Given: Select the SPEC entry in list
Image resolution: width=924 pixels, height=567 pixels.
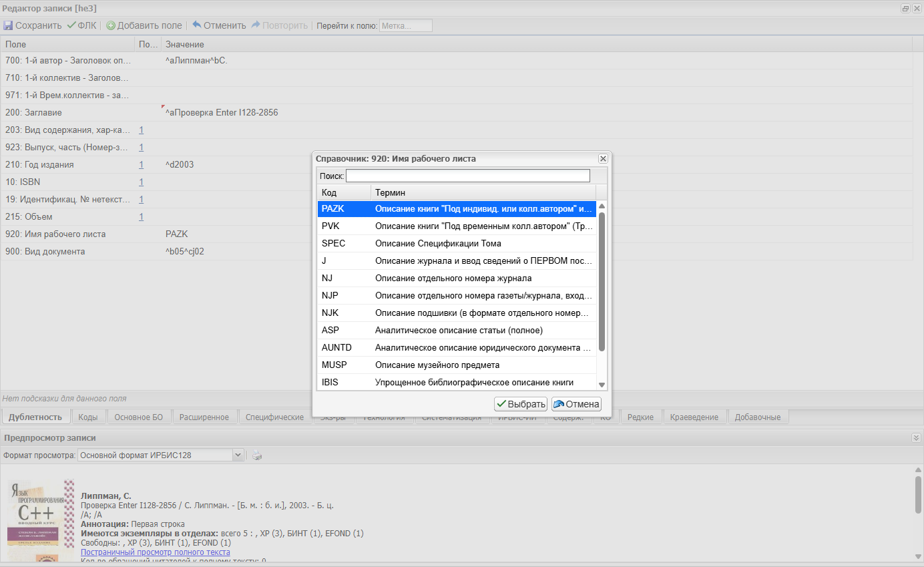Looking at the screenshot, I should pos(457,243).
